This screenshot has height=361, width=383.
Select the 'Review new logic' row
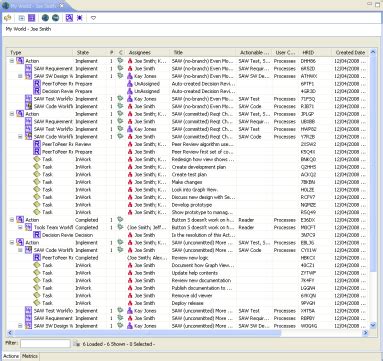(x=188, y=258)
